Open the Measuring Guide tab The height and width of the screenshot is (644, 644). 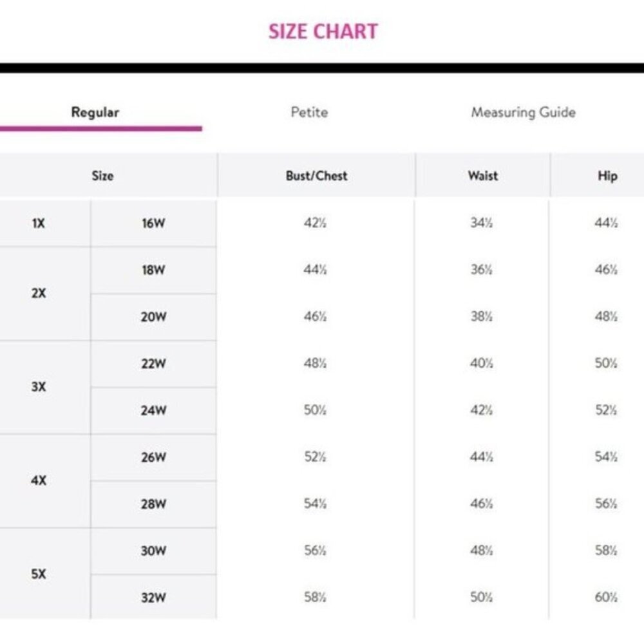pyautogui.click(x=523, y=112)
